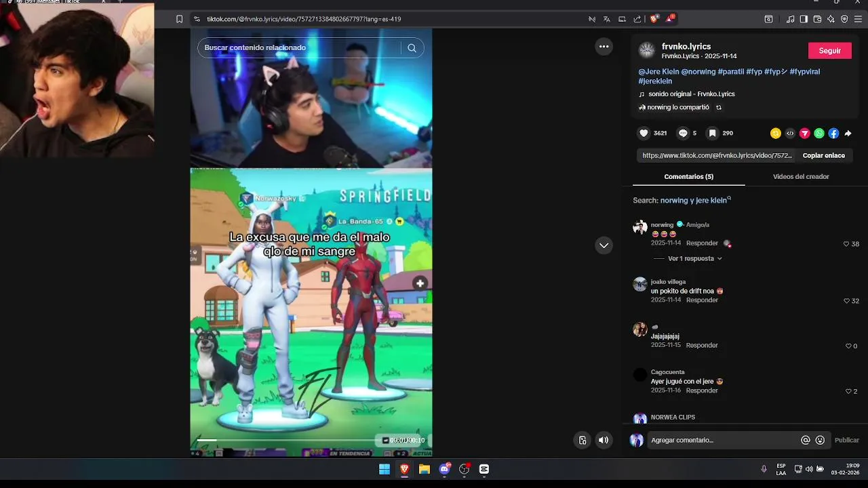Open norwing's commenter avatar

pyautogui.click(x=640, y=228)
